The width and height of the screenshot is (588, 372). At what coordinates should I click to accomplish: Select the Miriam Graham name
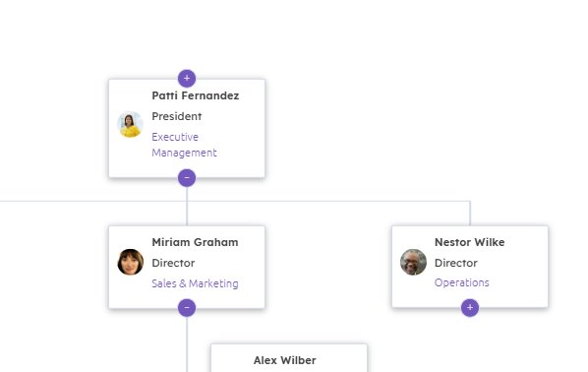pyautogui.click(x=195, y=242)
